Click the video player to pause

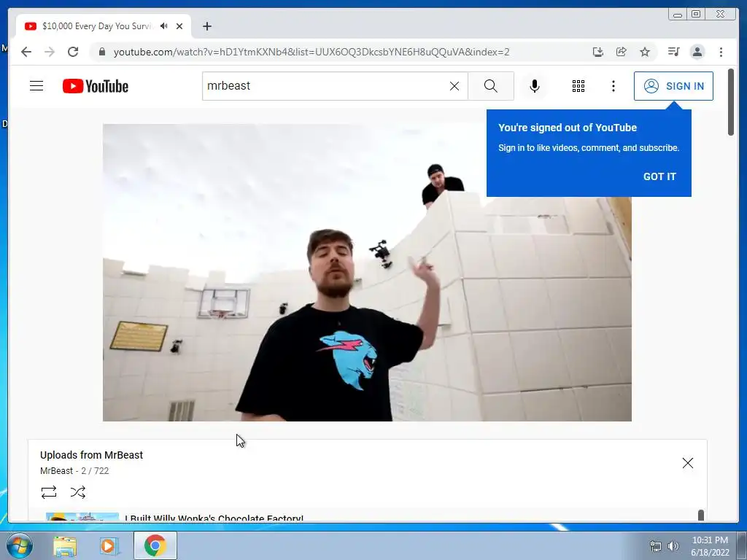(x=367, y=273)
